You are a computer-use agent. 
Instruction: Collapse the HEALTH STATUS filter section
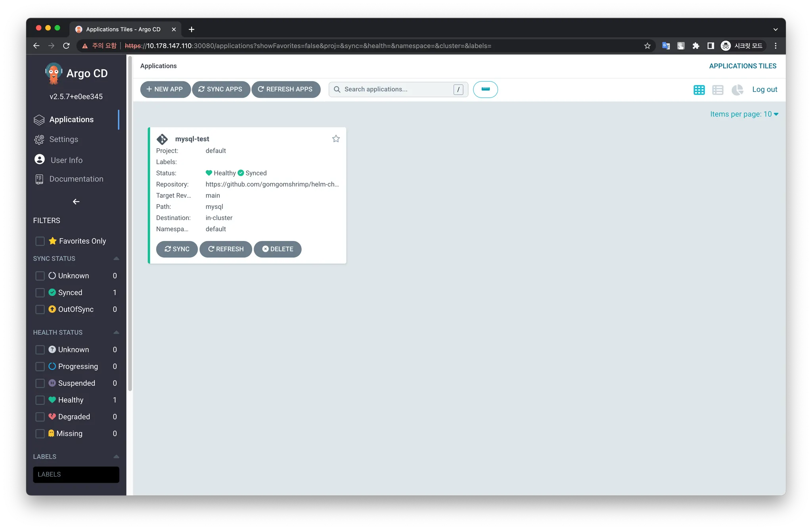click(116, 332)
